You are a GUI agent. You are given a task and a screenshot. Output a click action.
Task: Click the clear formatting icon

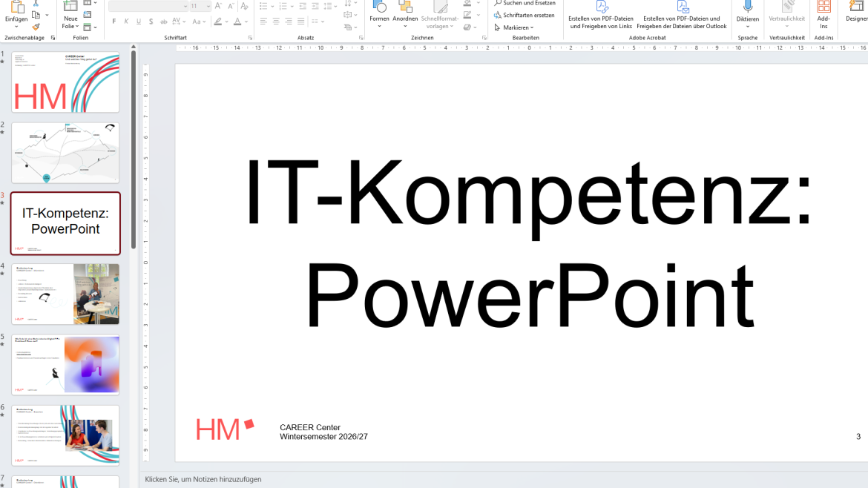(244, 6)
